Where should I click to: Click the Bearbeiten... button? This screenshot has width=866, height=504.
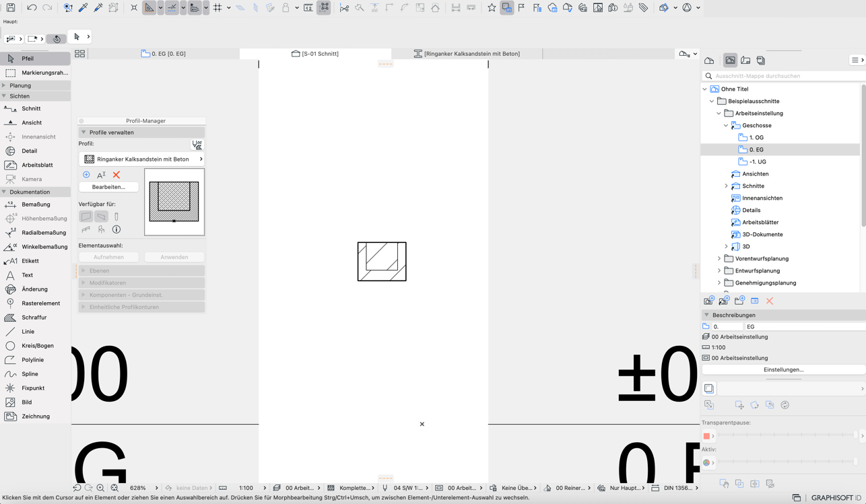point(108,187)
